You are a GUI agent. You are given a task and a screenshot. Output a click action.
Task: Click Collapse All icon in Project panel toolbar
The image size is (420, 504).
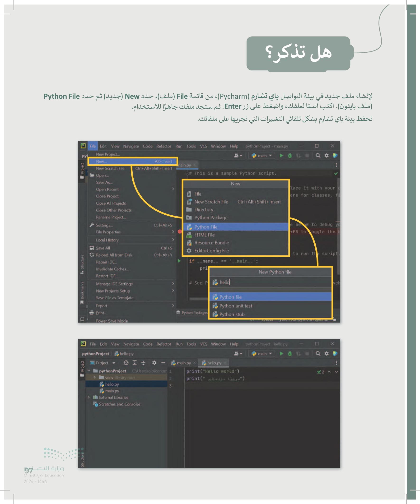coord(143,363)
